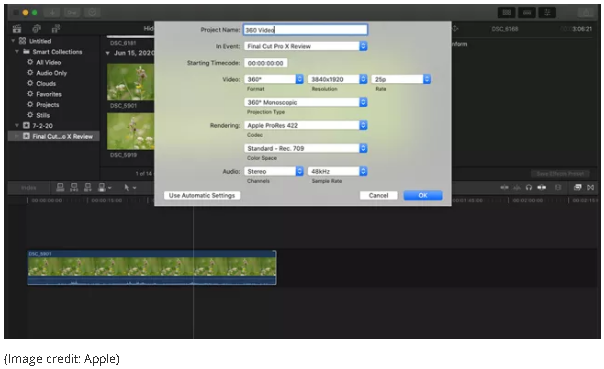Open the Color Space dropdown

click(x=305, y=148)
